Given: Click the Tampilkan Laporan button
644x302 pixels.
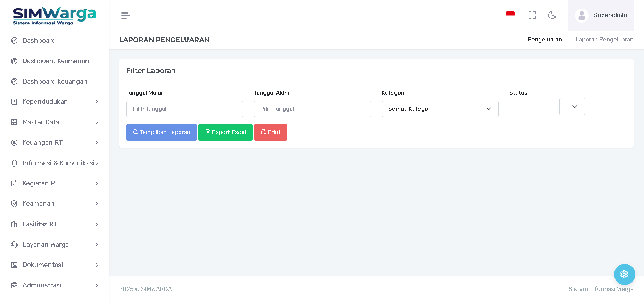Looking at the screenshot, I should pyautogui.click(x=162, y=132).
